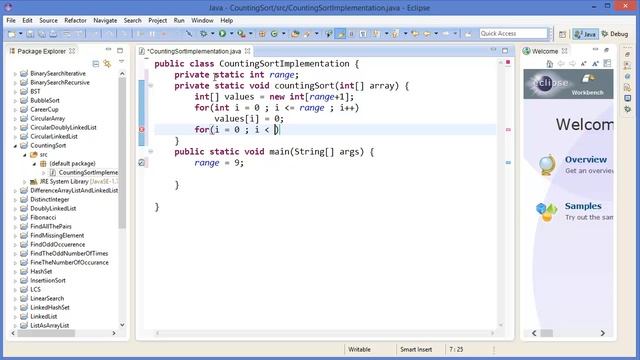Click Welcome Home icon

pyautogui.click(x=549, y=64)
